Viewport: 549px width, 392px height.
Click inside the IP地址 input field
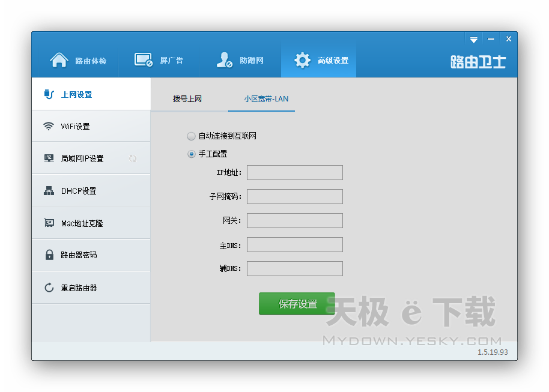click(294, 172)
